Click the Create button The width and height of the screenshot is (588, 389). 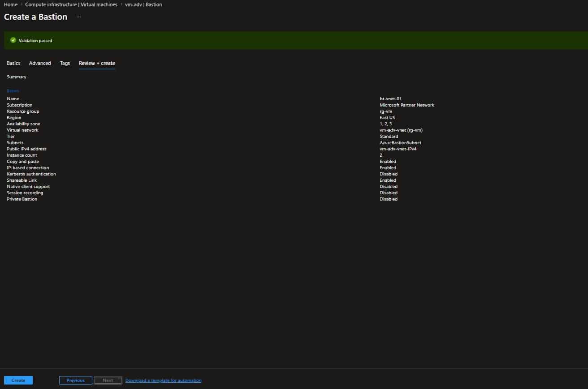18,380
